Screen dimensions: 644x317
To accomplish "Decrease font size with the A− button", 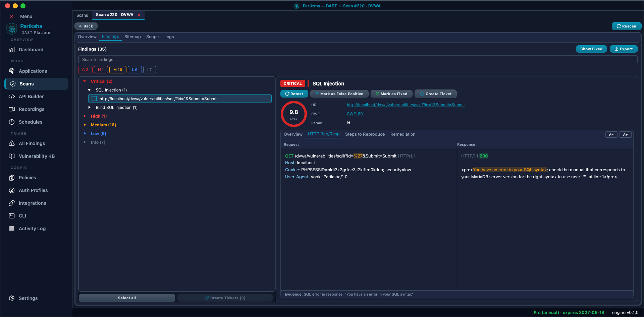I will pyautogui.click(x=611, y=134).
